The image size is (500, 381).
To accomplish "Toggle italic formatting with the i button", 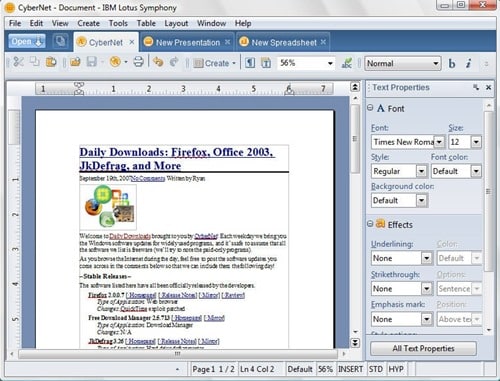I will 469,63.
